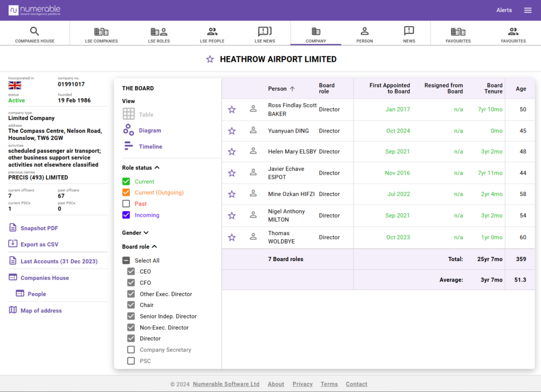Click the United Kingdom flag icon
This screenshot has width=541, height=392.
pos(15,85)
